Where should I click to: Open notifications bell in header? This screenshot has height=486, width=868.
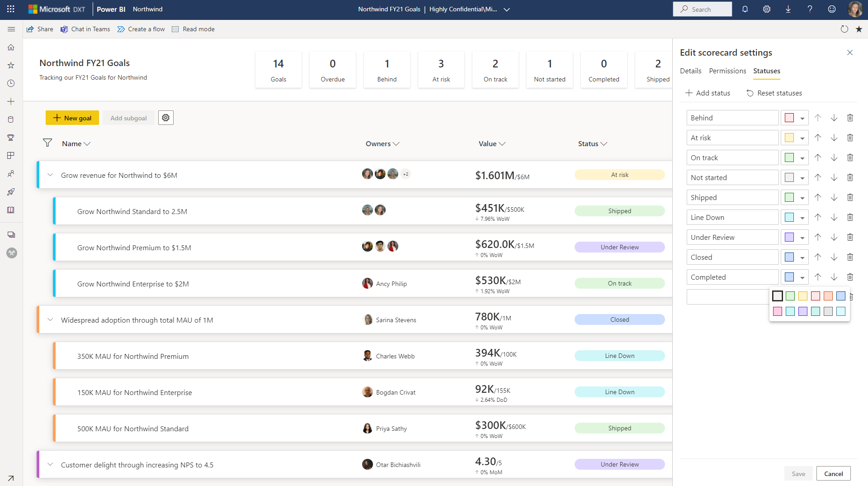pyautogui.click(x=745, y=9)
